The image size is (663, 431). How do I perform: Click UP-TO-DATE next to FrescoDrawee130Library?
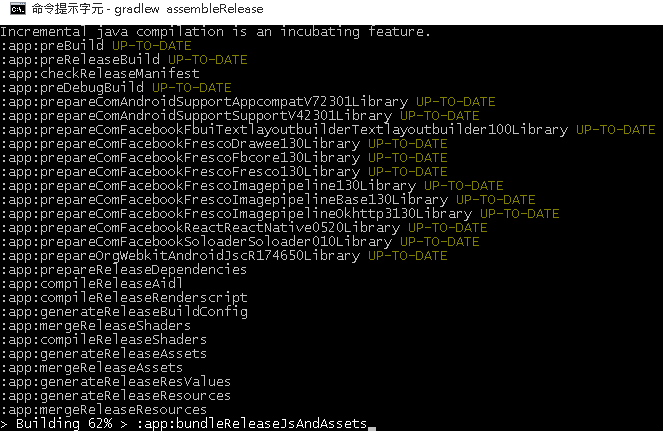coord(407,144)
